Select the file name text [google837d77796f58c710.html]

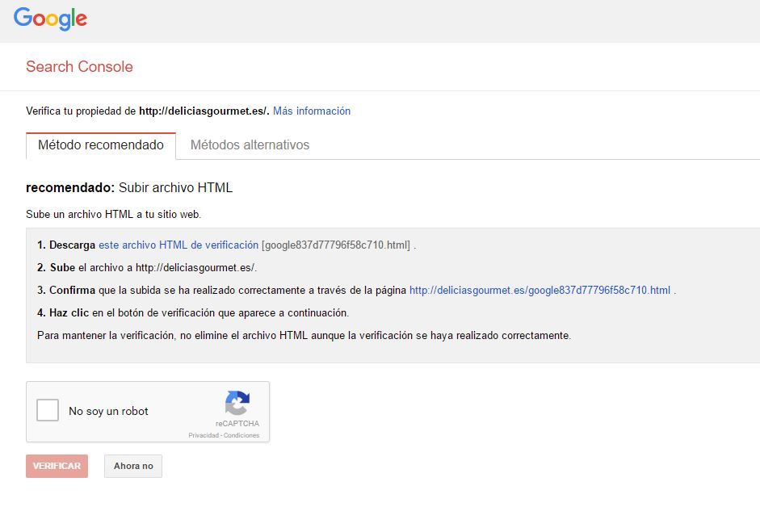[x=336, y=245]
